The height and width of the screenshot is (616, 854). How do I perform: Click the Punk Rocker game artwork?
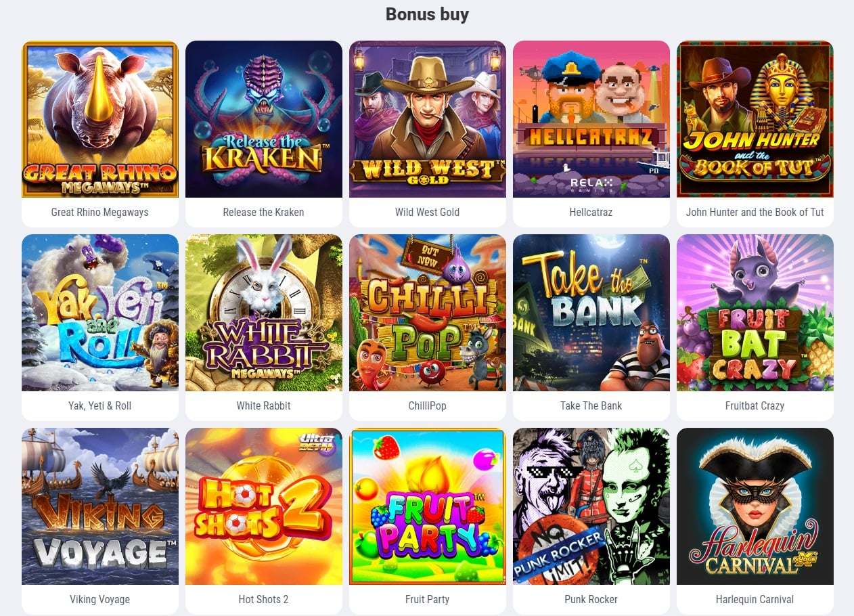click(591, 506)
